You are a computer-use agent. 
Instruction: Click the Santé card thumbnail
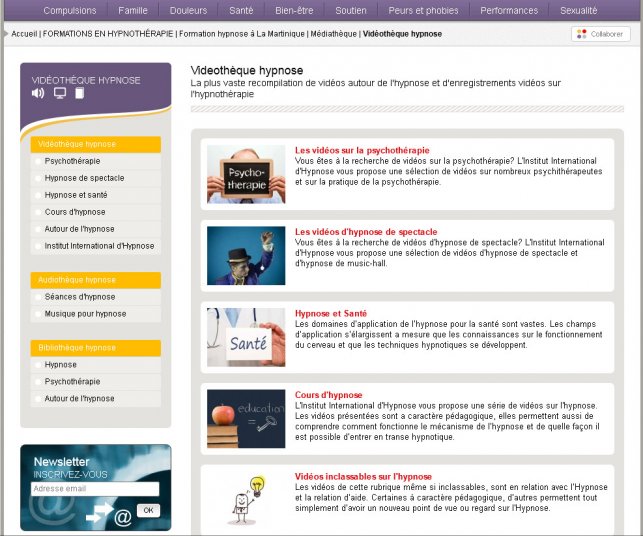pyautogui.click(x=246, y=337)
